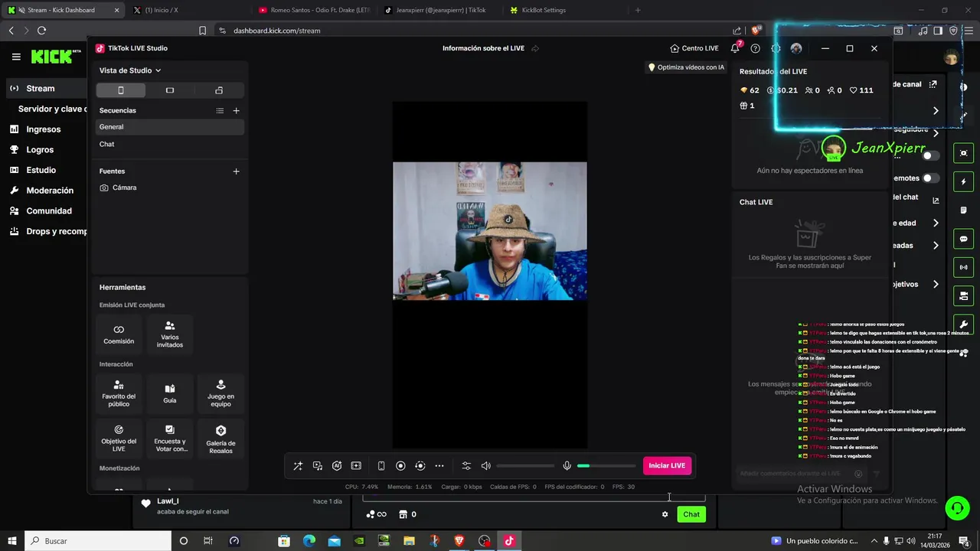Select the landscape layout view

[x=170, y=90]
